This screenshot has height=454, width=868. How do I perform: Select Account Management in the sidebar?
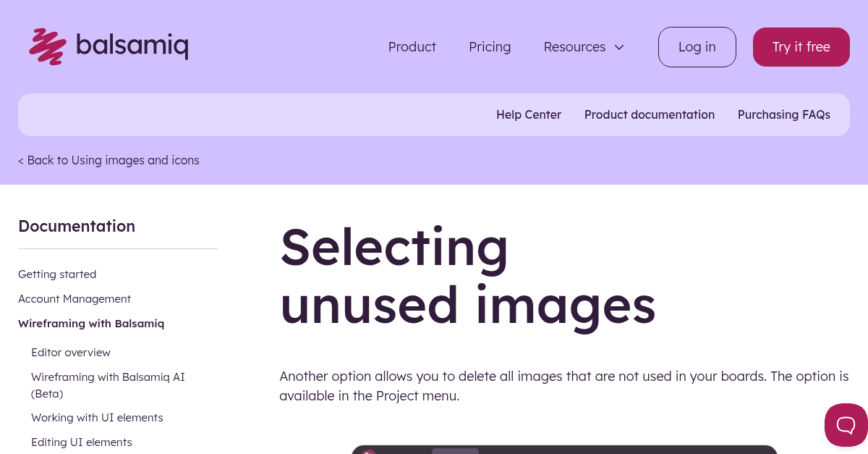tap(75, 298)
